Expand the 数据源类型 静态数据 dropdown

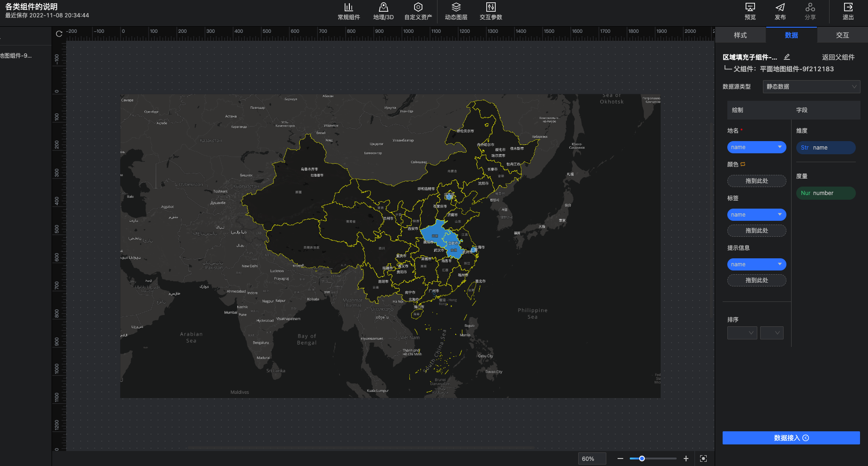811,87
